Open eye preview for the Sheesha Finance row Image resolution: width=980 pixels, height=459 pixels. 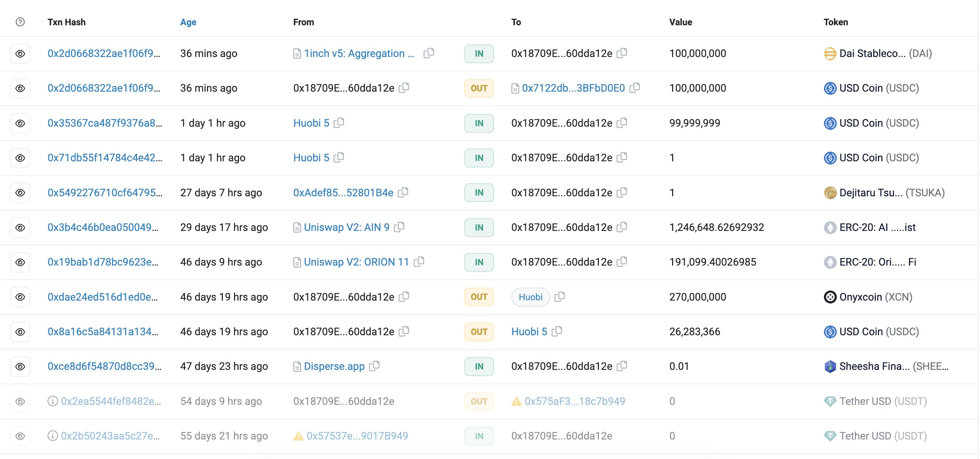[x=20, y=367]
